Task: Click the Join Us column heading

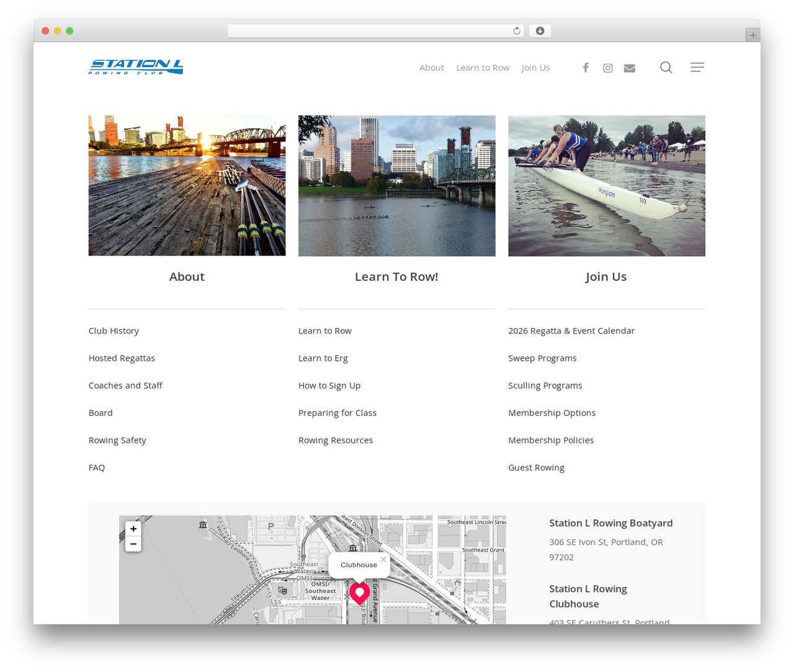Action: click(x=606, y=276)
